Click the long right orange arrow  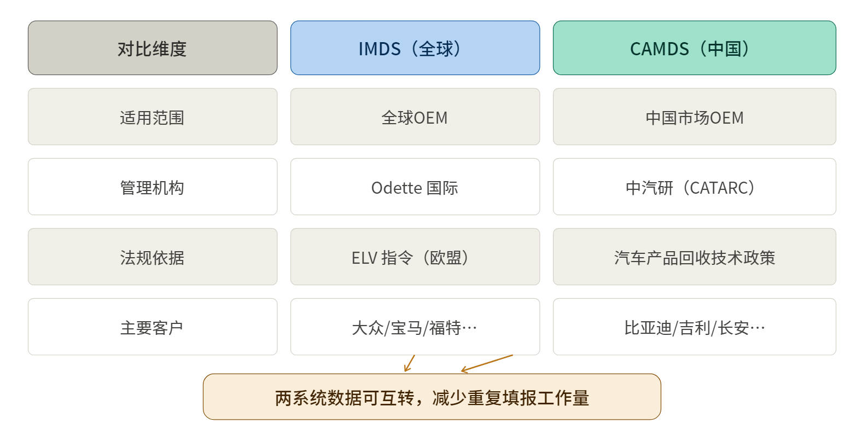click(x=487, y=363)
